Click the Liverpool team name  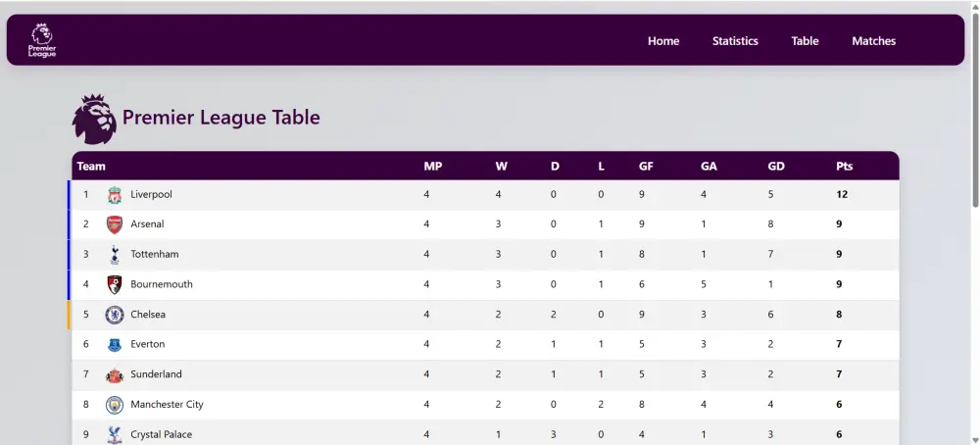pos(151,195)
